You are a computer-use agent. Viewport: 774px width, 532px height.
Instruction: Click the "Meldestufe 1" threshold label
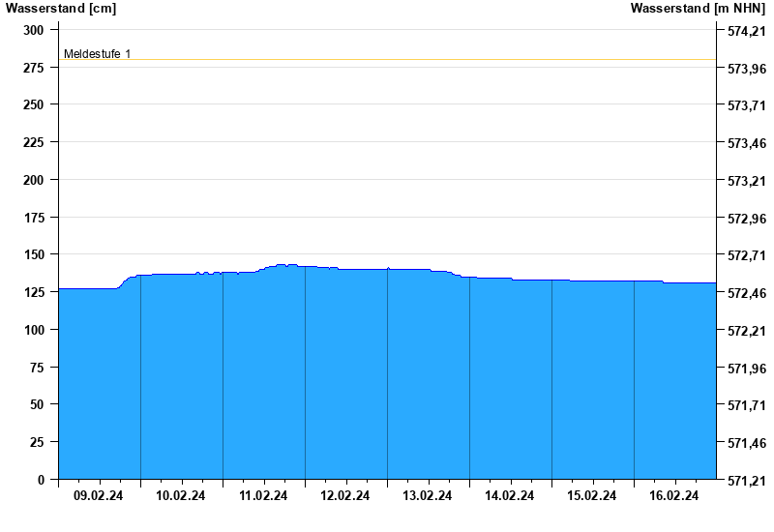coord(97,54)
